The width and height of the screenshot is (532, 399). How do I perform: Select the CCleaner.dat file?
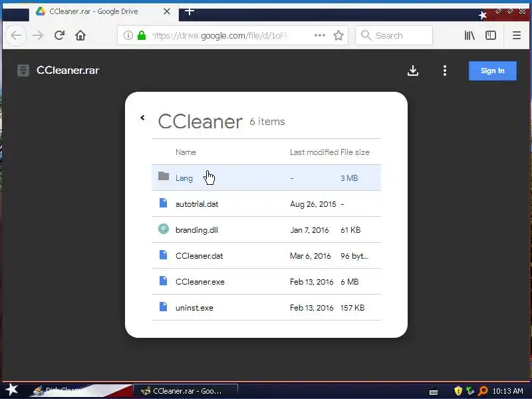[x=266, y=256]
